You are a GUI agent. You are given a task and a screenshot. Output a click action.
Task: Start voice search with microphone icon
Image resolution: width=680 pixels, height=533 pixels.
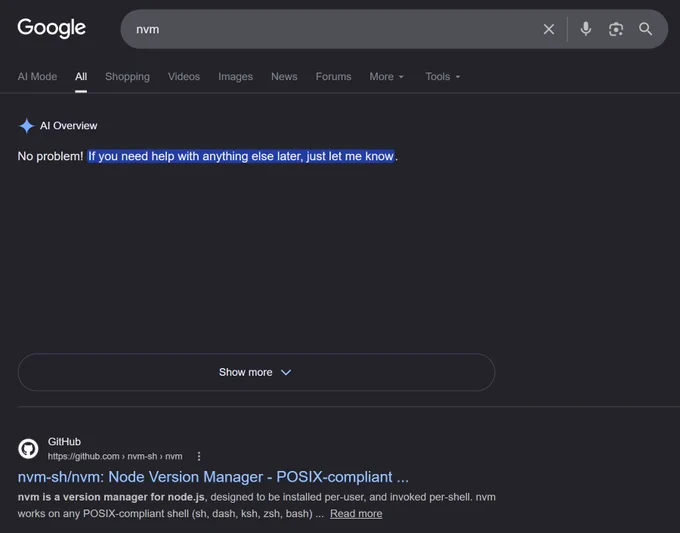[585, 29]
